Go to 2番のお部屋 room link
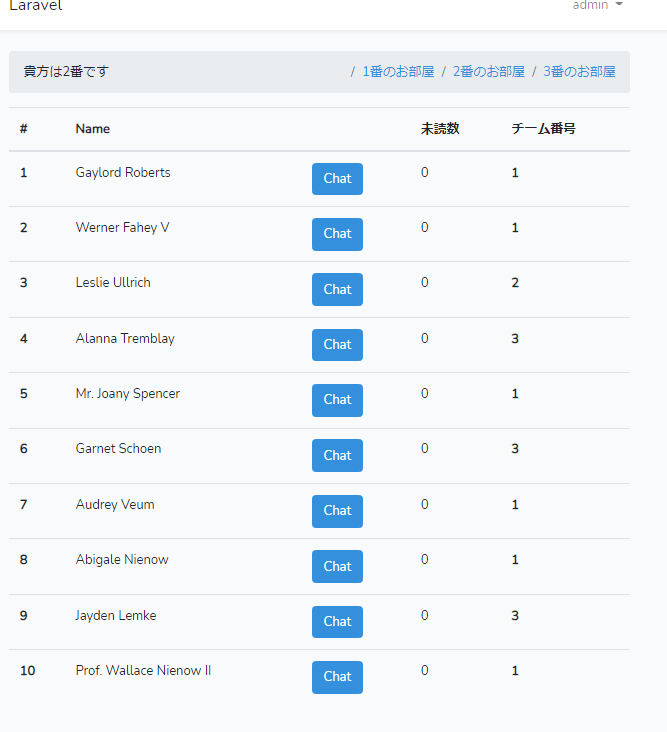This screenshot has width=667, height=732. click(489, 71)
